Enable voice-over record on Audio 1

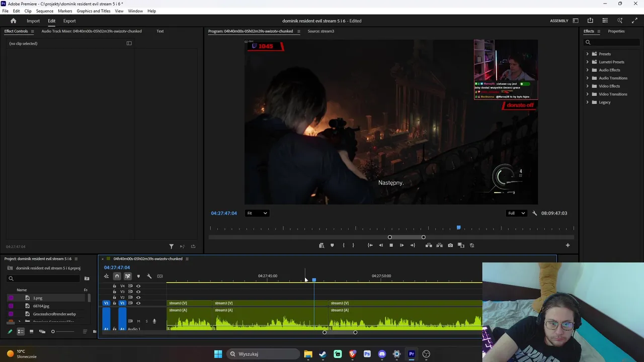click(154, 321)
